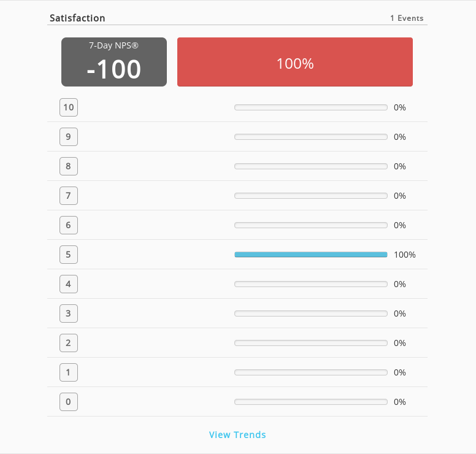This screenshot has height=454, width=476.
Task: Select the score 9 box
Action: pos(69,137)
